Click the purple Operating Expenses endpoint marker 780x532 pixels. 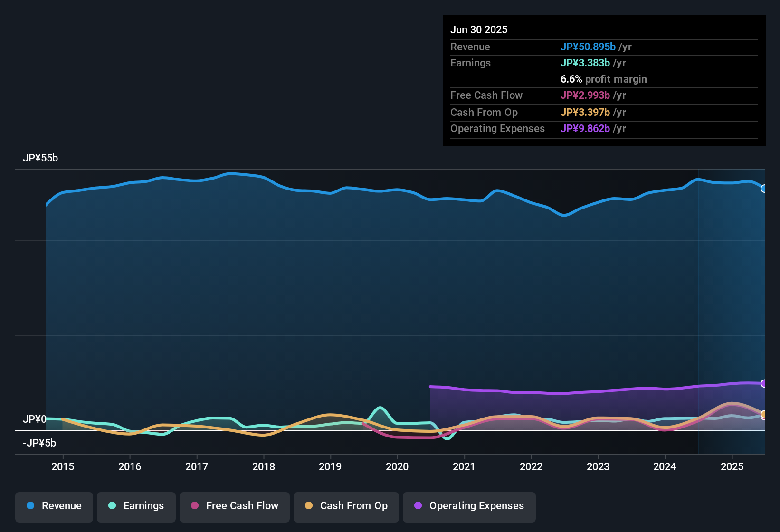click(x=764, y=383)
